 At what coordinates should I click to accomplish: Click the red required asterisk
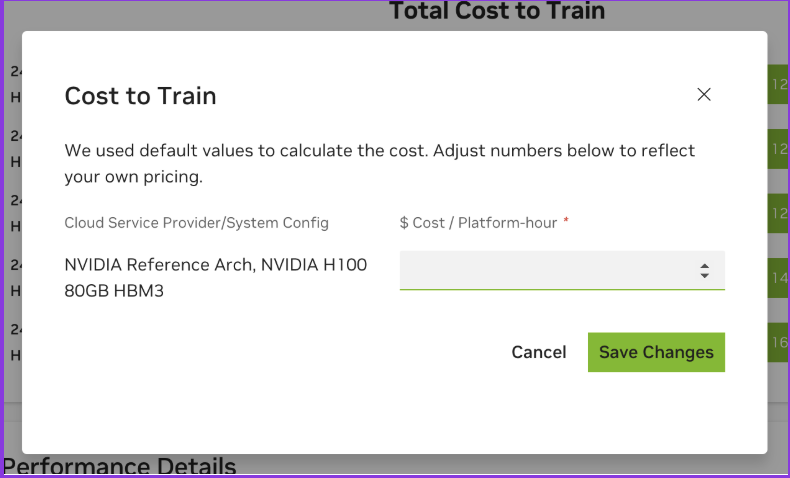coord(566,222)
